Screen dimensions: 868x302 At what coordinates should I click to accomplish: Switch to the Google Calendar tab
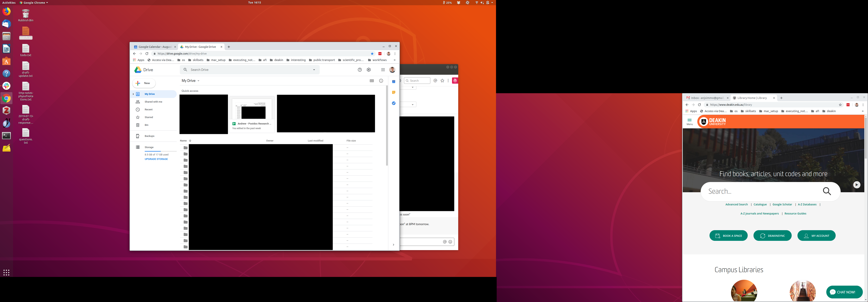pos(155,47)
